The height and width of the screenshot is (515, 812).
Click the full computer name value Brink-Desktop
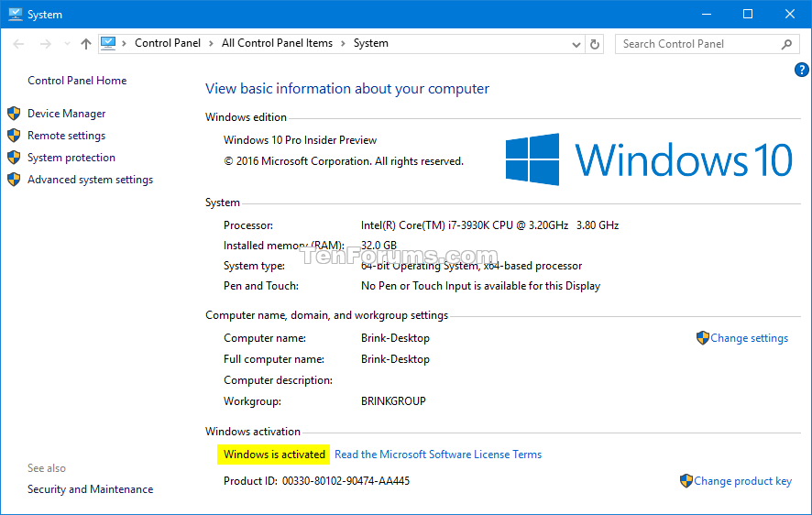pyautogui.click(x=395, y=359)
